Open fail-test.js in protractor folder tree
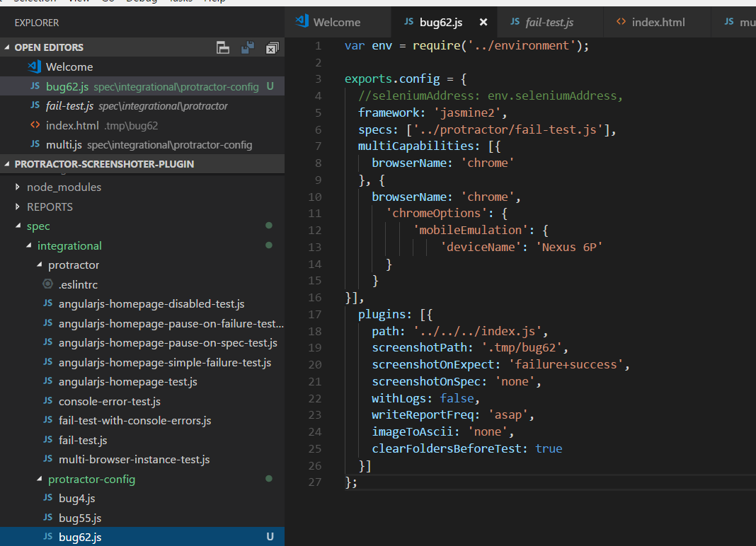 coord(142,440)
